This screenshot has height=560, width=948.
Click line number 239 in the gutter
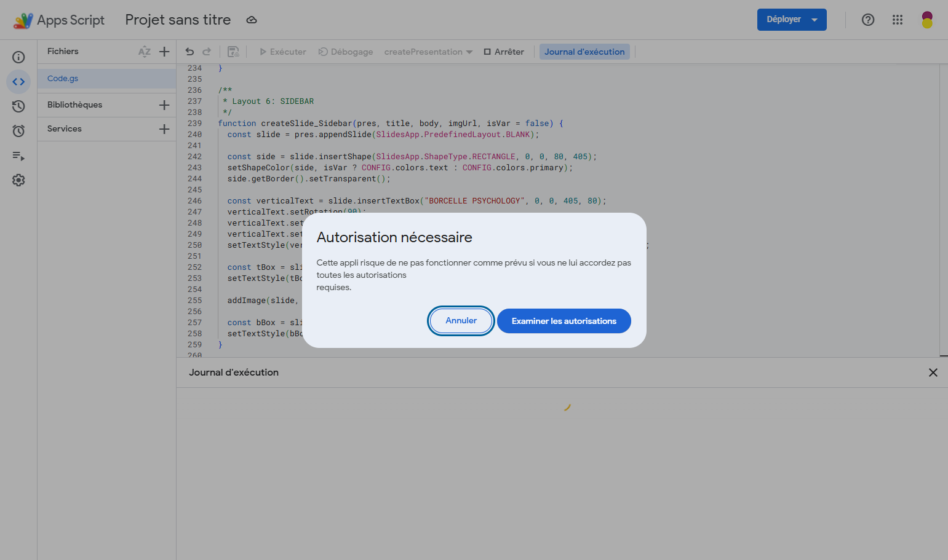tap(194, 124)
